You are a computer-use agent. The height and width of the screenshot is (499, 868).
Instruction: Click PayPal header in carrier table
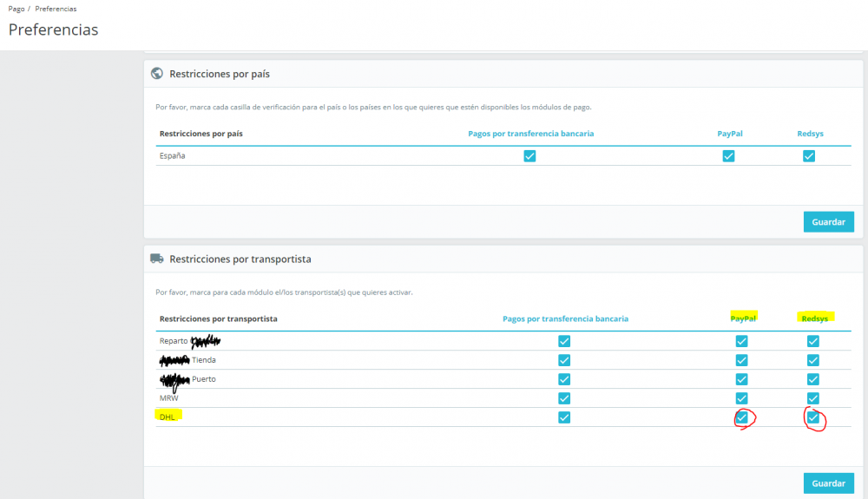point(743,318)
